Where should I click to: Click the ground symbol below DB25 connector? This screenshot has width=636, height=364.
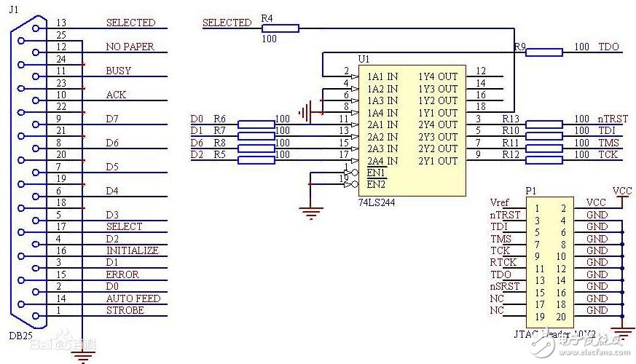point(84,355)
